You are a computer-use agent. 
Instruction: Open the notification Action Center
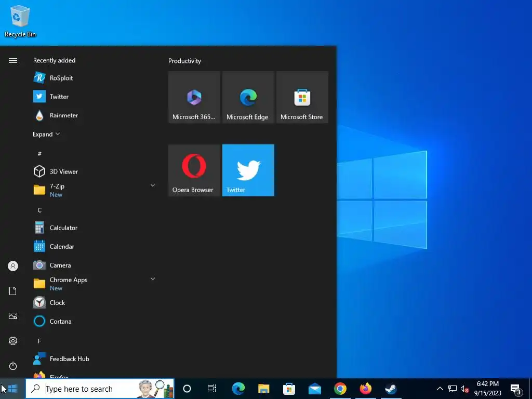515,389
